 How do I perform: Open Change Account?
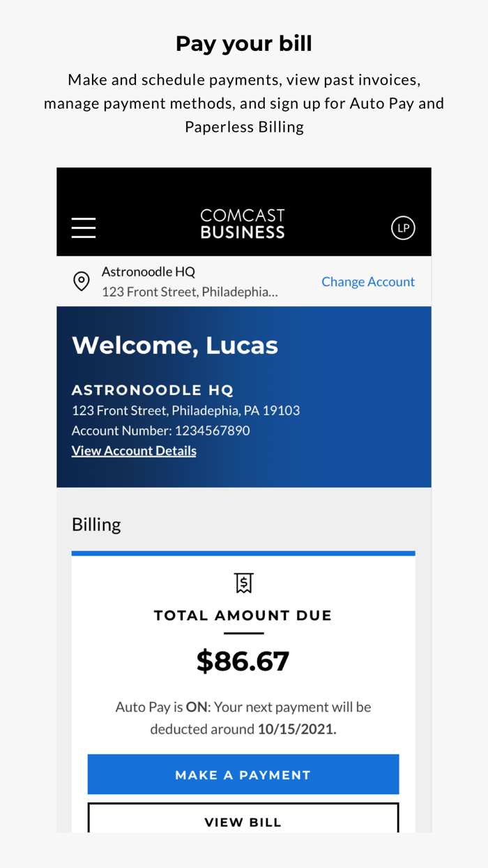click(368, 281)
